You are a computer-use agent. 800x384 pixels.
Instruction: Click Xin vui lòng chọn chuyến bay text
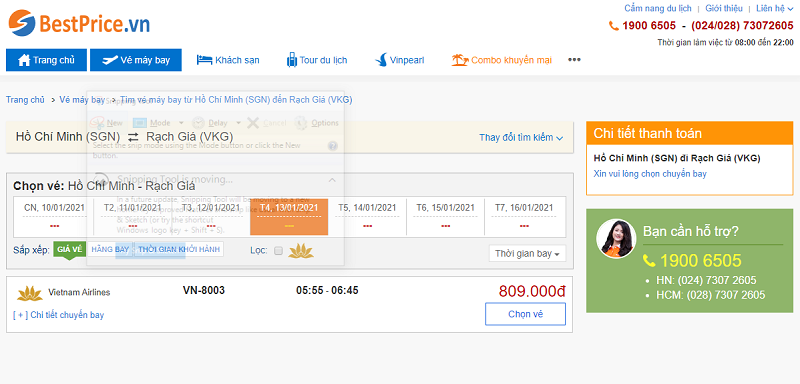point(650,174)
